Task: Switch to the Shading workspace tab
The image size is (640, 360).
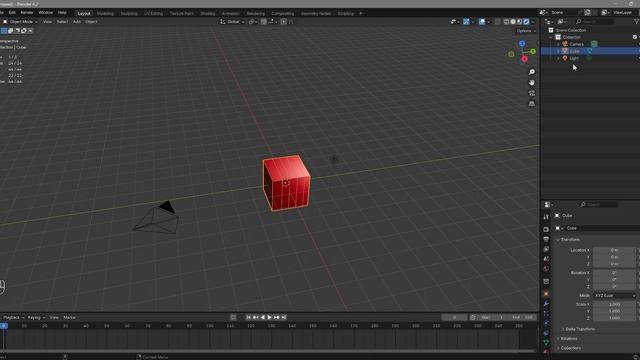Action: pyautogui.click(x=207, y=13)
